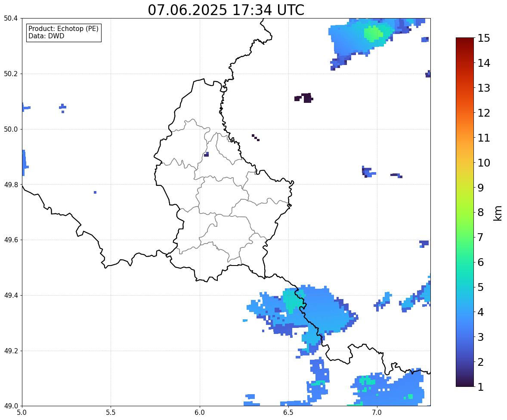Click the colorbar tick label 14
Image resolution: width=507 pixels, height=420 pixels.
coord(484,63)
